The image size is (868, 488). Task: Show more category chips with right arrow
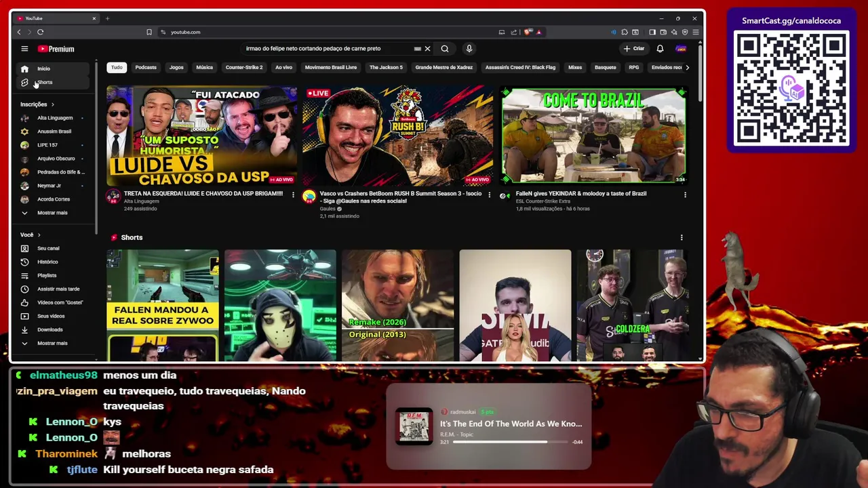(x=687, y=68)
